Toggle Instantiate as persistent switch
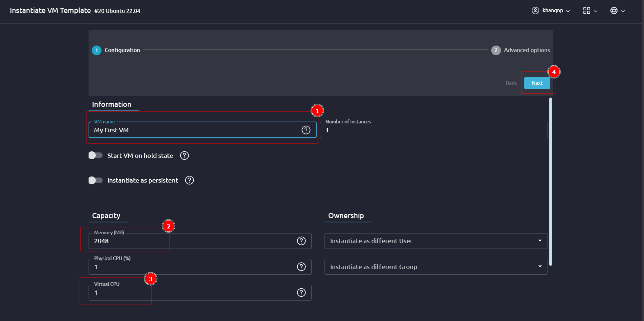 click(x=95, y=180)
